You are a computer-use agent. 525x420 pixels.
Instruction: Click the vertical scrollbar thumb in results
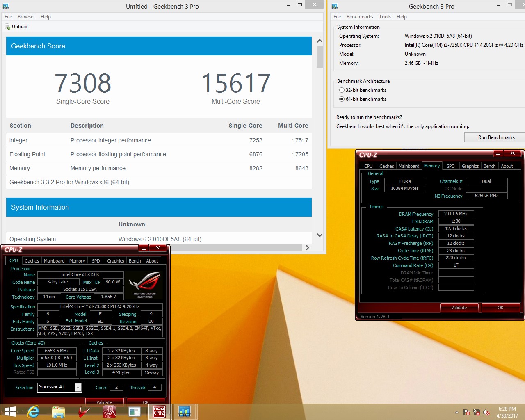[320, 57]
